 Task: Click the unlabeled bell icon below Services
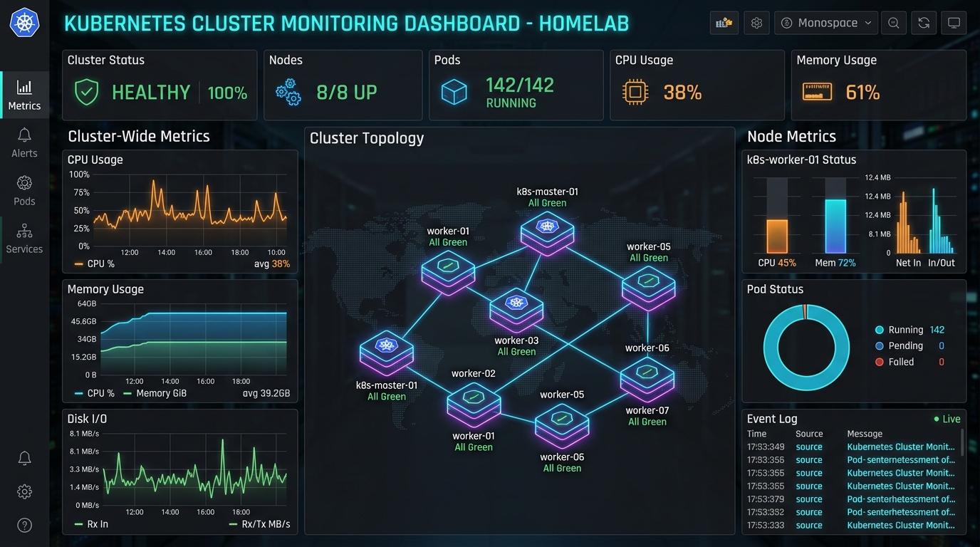(24, 458)
